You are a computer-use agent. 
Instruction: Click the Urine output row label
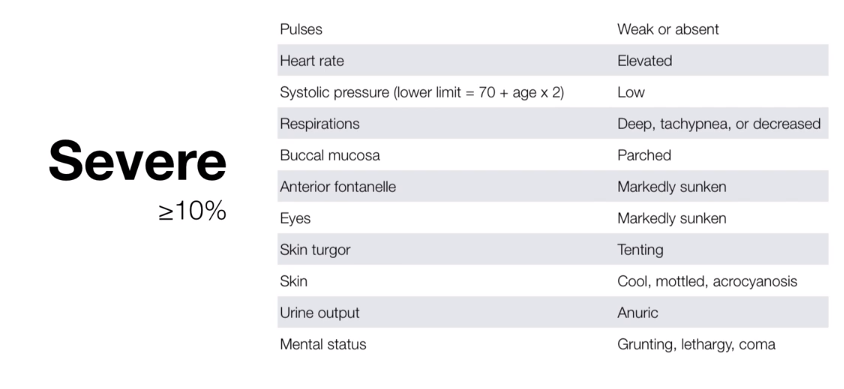coord(319,313)
